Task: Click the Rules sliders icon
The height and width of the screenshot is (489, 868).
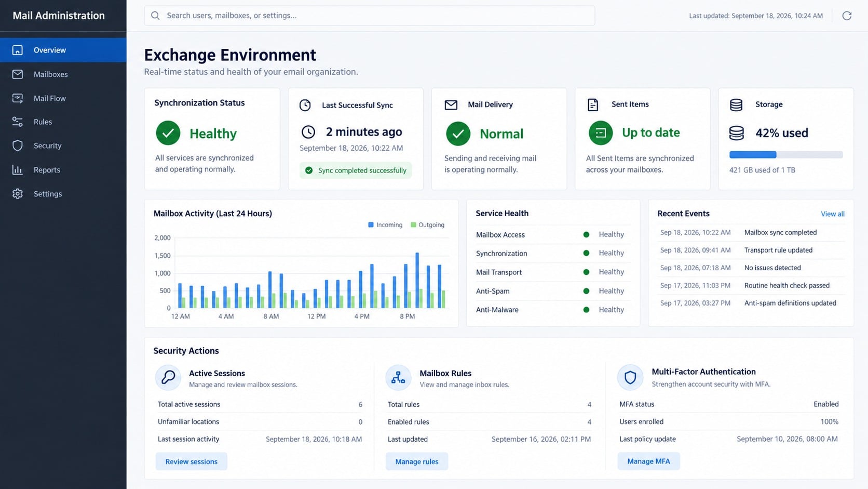Action: (x=18, y=122)
